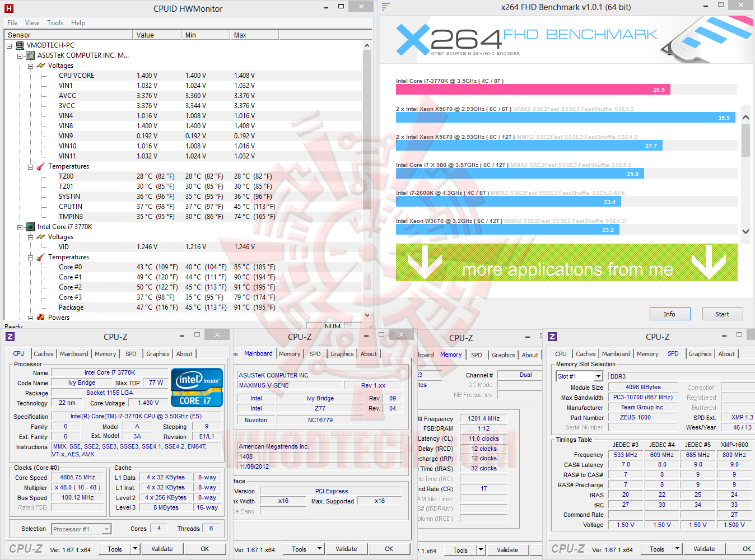Open the Help menu in HWMonitor
Screen dimensions: 755x560
point(78,23)
